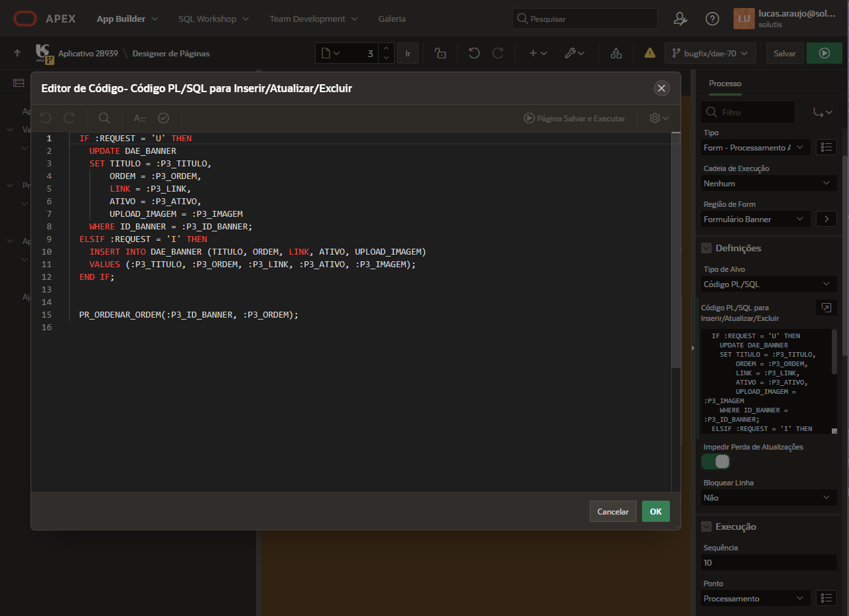Screen dimensions: 849x616
Task: Click the validate code checkmark icon
Action: 163,118
